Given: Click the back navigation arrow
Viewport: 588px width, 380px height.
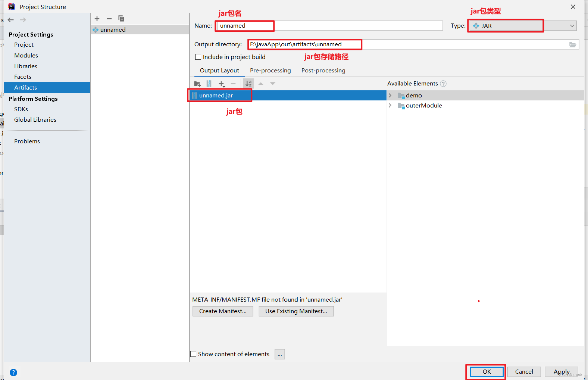Looking at the screenshot, I should (x=11, y=20).
